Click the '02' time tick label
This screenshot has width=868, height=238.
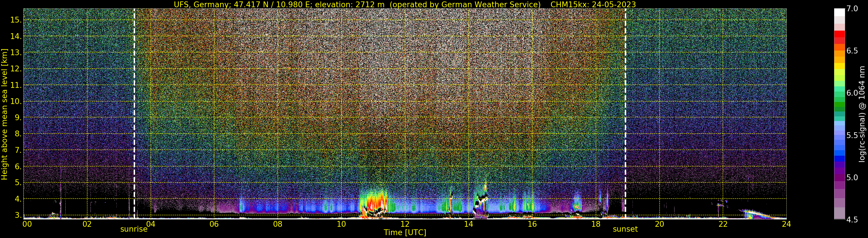pyautogui.click(x=87, y=224)
